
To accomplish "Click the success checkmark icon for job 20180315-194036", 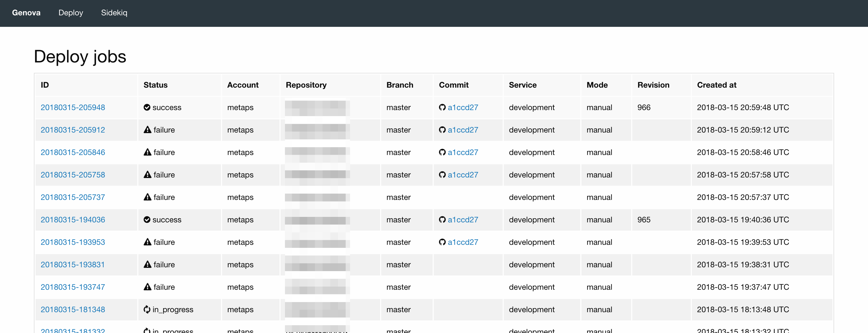I will [147, 220].
